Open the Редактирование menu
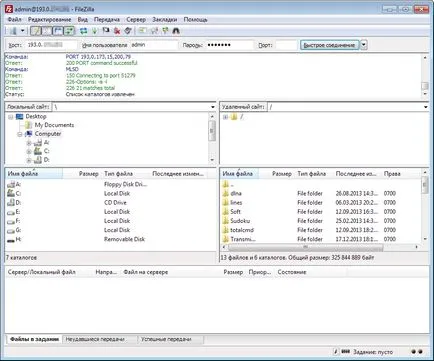 tap(49, 20)
